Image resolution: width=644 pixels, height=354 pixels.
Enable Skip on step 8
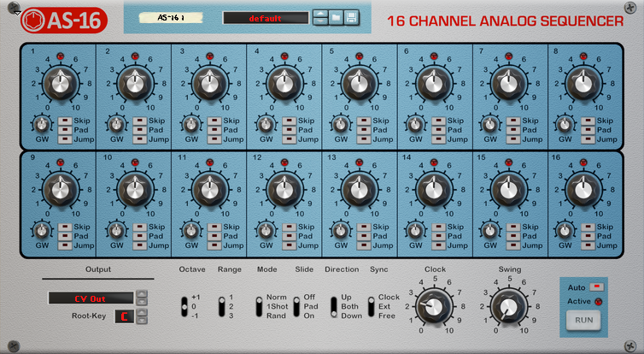click(588, 121)
